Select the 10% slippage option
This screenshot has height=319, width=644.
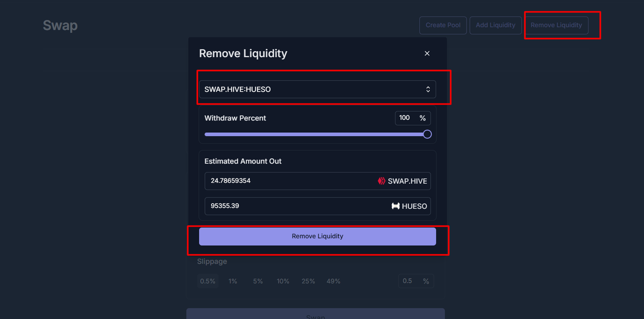pyautogui.click(x=283, y=281)
